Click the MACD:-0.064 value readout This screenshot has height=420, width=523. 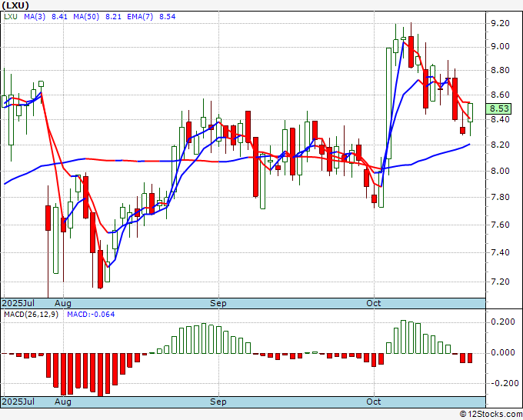91,315
